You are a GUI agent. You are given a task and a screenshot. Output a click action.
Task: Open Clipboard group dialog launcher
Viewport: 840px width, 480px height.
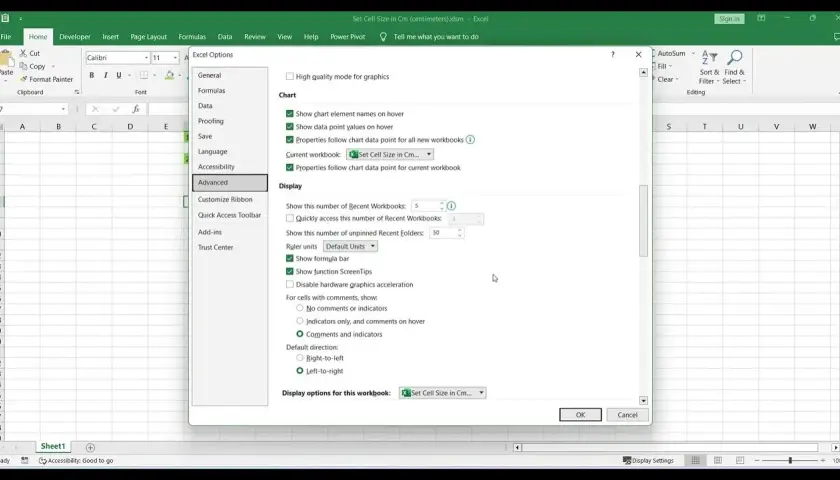[77, 92]
